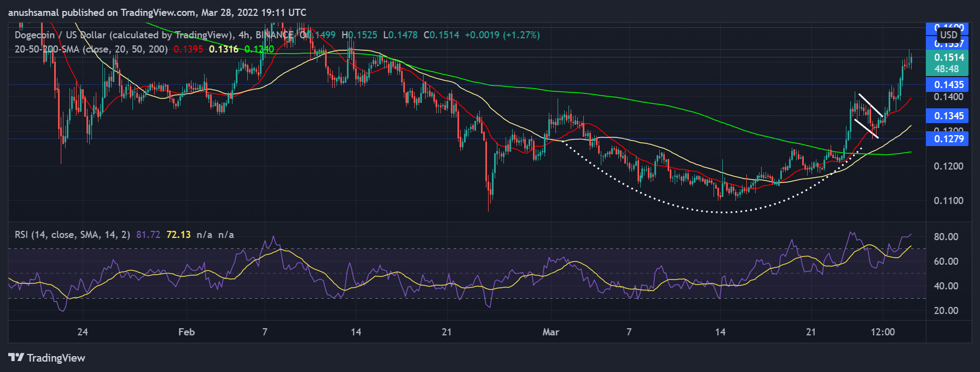Click the 20-50-200-SMA indicator legend
This screenshot has width=980, height=372.
tap(91, 49)
